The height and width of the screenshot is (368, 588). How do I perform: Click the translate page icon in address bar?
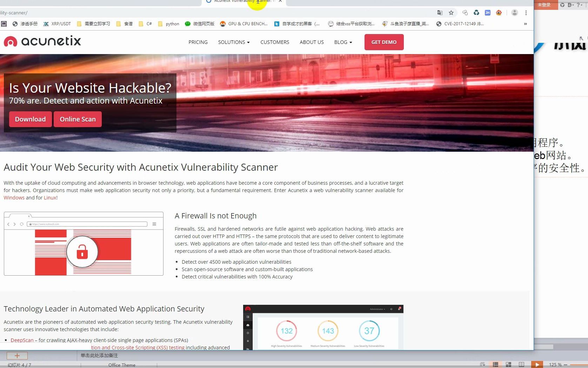[440, 13]
